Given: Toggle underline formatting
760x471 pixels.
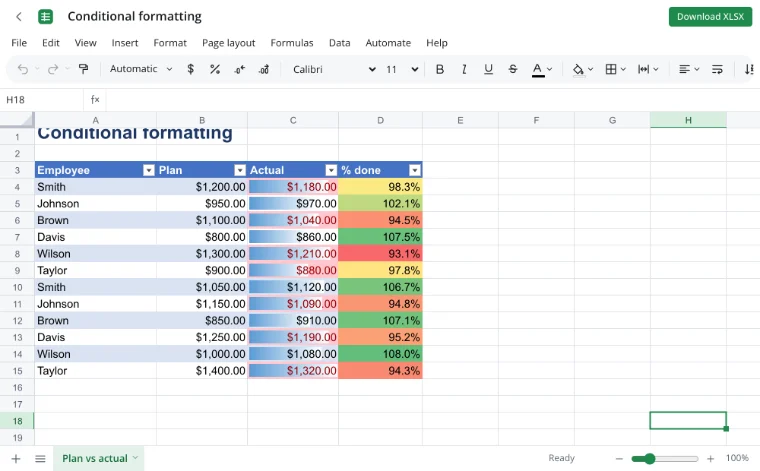Looking at the screenshot, I should pos(488,69).
